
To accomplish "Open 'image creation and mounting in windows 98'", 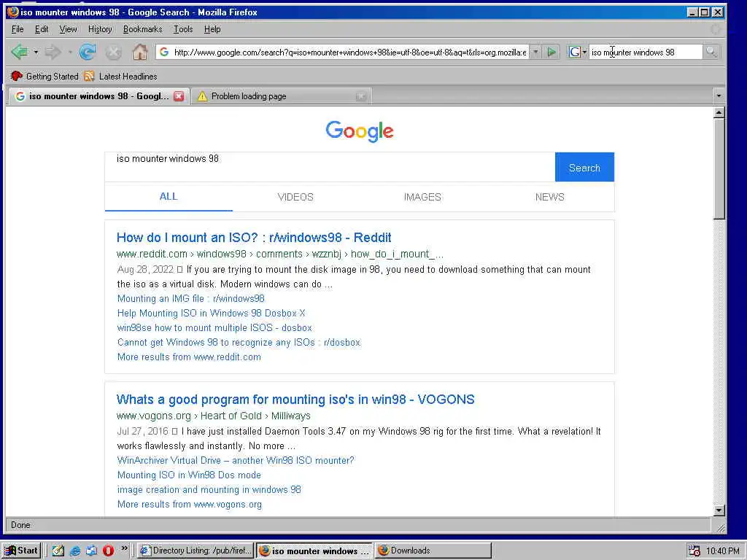I will 209,489.
